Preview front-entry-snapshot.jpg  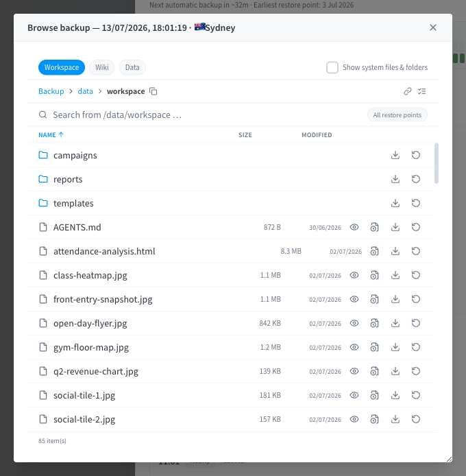pyautogui.click(x=354, y=299)
